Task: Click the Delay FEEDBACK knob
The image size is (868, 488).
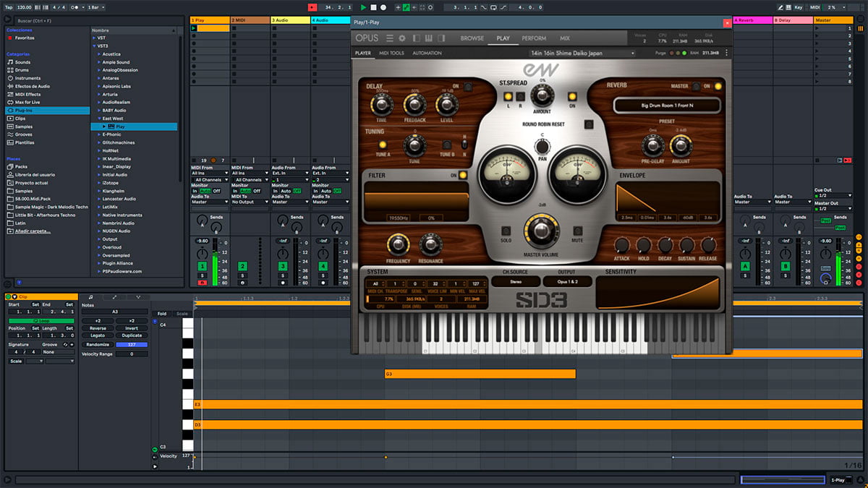Action: pyautogui.click(x=414, y=105)
